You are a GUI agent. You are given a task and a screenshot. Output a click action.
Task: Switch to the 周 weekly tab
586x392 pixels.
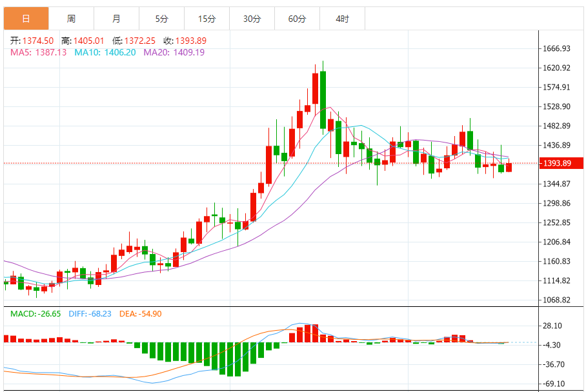[71, 19]
